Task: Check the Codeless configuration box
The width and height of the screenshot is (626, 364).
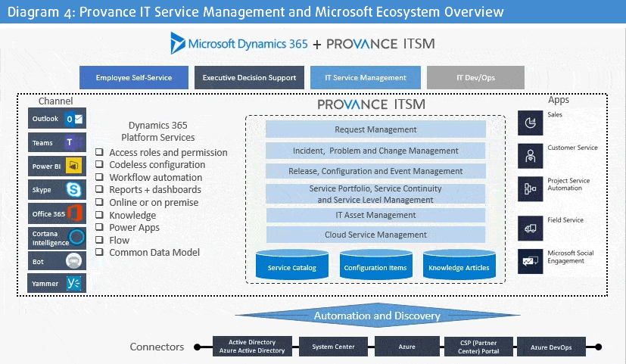Action: click(99, 164)
